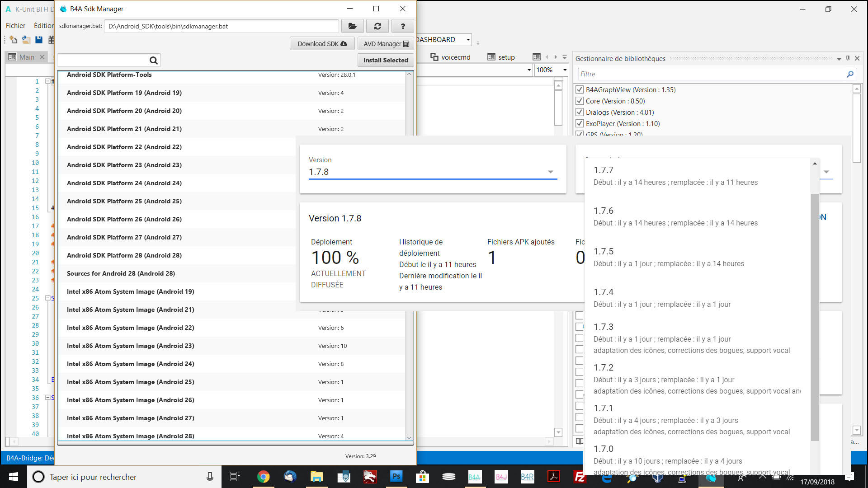Image resolution: width=868 pixels, height=488 pixels.
Task: Switch to B4A in the taskbar
Action: pyautogui.click(x=475, y=477)
